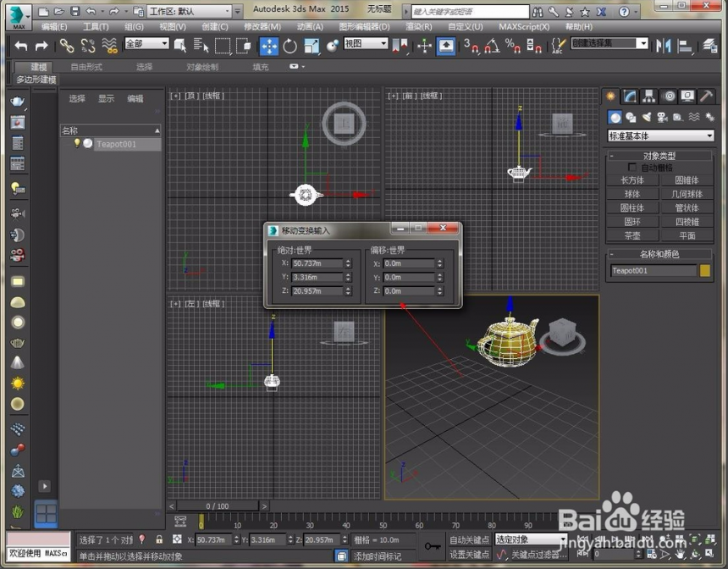Toggle the Spinner Snap button
The height and width of the screenshot is (569, 728).
pyautogui.click(x=534, y=46)
